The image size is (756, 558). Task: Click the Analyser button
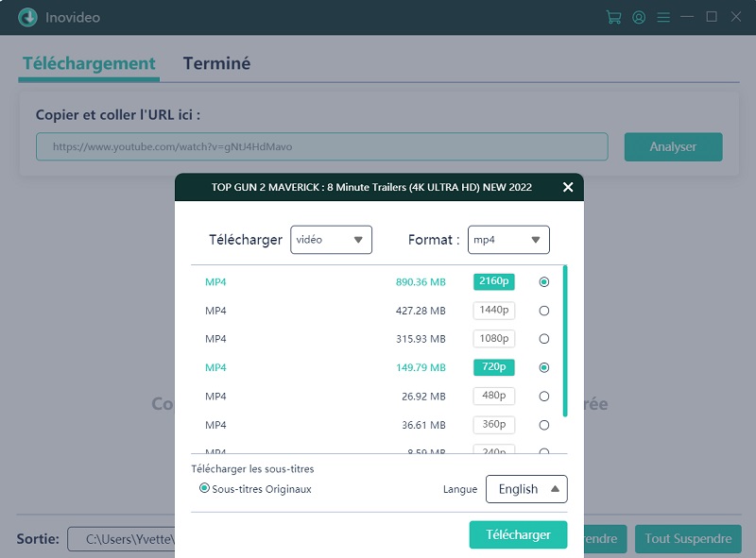pos(673,146)
